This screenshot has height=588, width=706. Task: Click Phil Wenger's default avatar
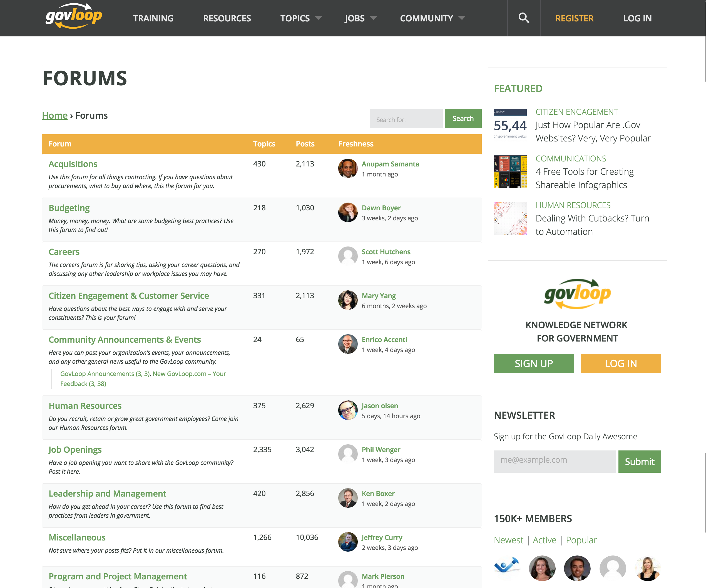(348, 454)
